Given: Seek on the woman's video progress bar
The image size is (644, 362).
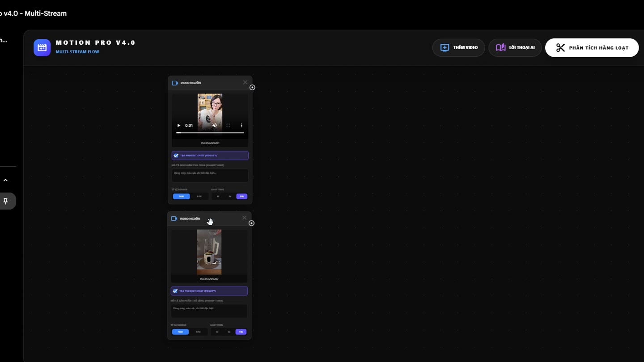Looking at the screenshot, I should click(x=210, y=133).
